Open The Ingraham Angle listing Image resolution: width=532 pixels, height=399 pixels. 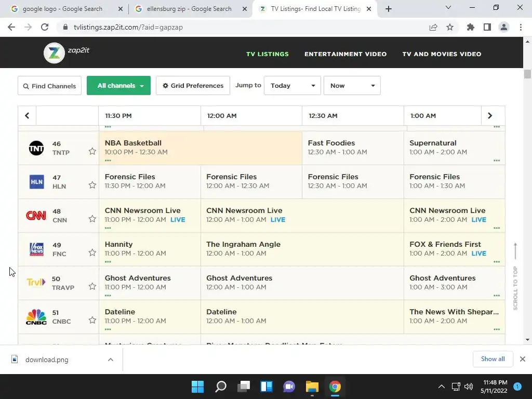click(302, 249)
